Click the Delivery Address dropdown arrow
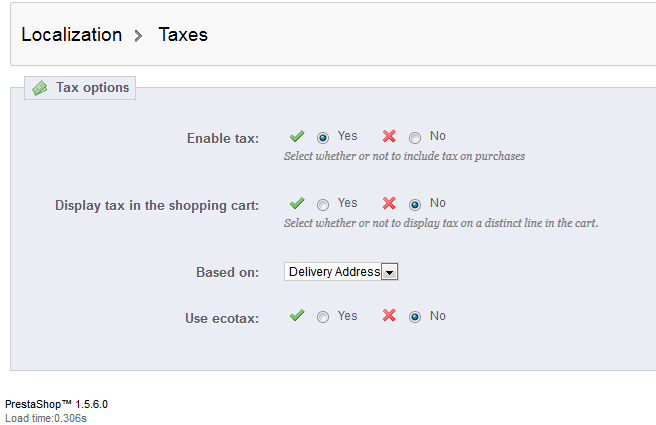Screen dimensions: 656x425 coord(390,272)
